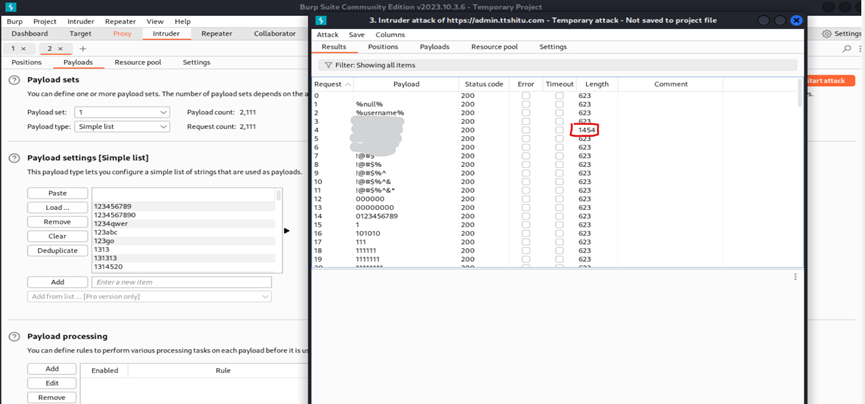Click the Add button under Payload processing
The height and width of the screenshot is (404, 865).
52,369
